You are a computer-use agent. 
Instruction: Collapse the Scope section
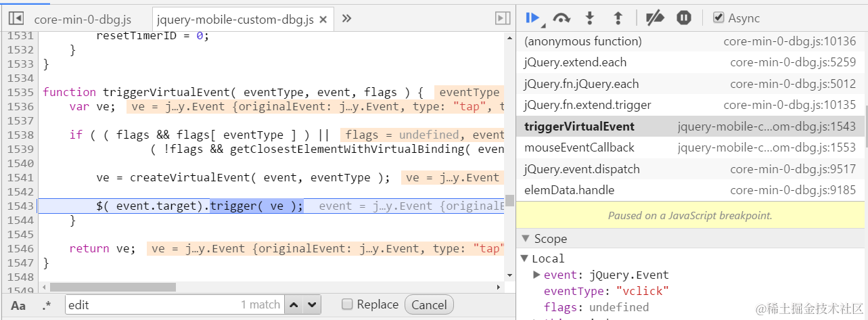(524, 239)
